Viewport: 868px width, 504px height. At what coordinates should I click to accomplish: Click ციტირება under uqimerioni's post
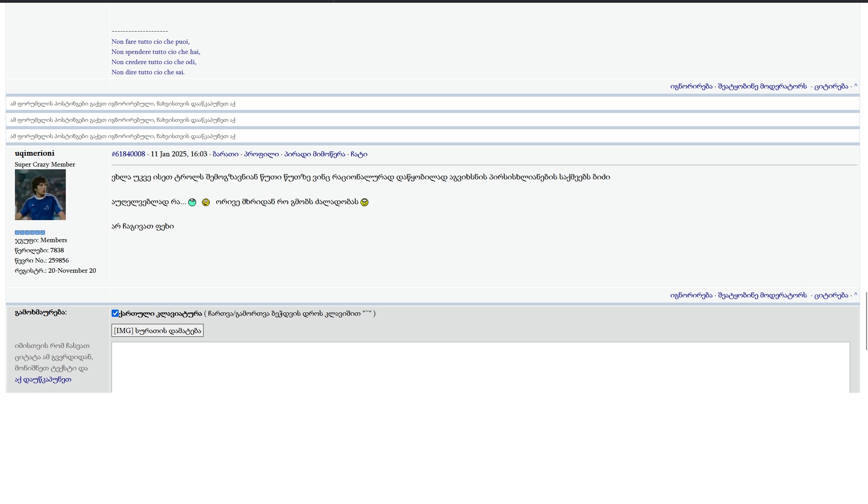[831, 295]
